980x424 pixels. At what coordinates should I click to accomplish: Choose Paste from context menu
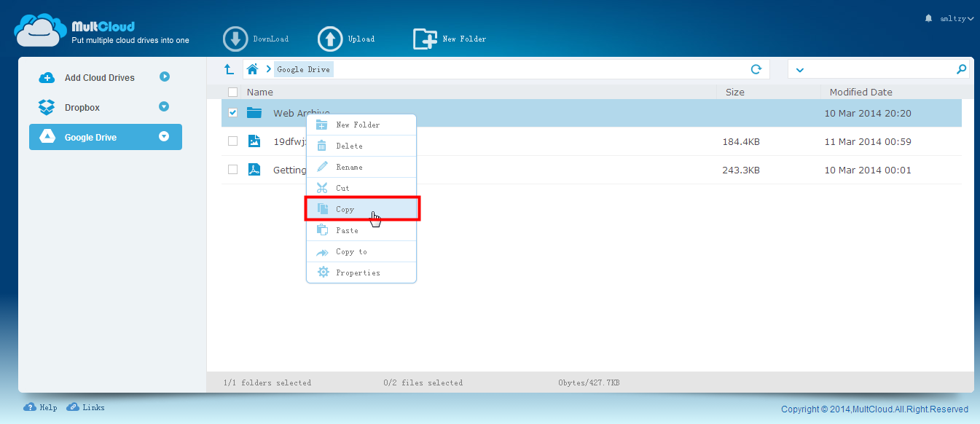tap(361, 230)
